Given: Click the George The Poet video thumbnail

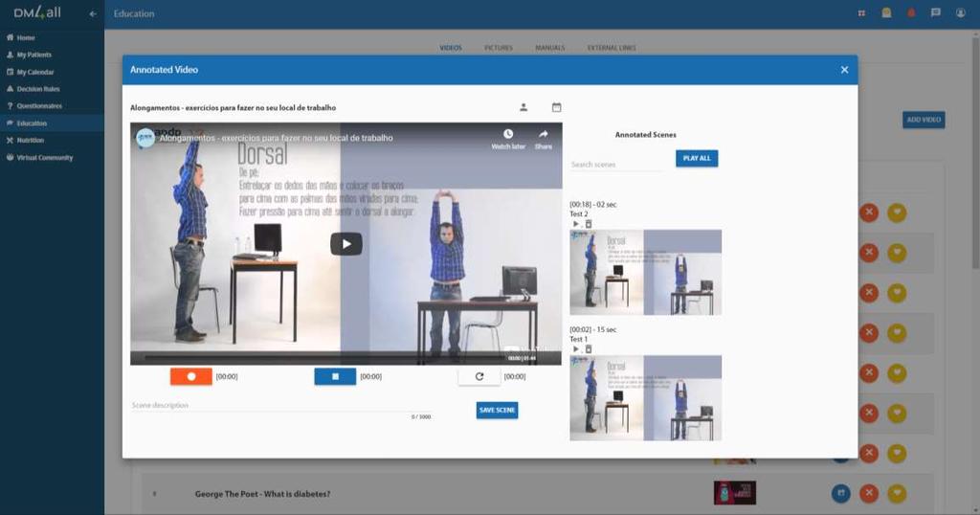Looking at the screenshot, I should pos(735,493).
